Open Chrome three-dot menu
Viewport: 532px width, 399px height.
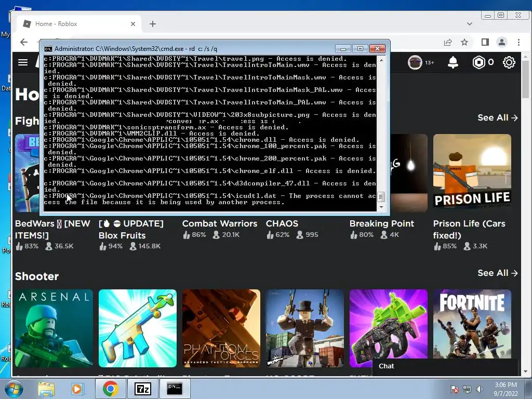518,43
